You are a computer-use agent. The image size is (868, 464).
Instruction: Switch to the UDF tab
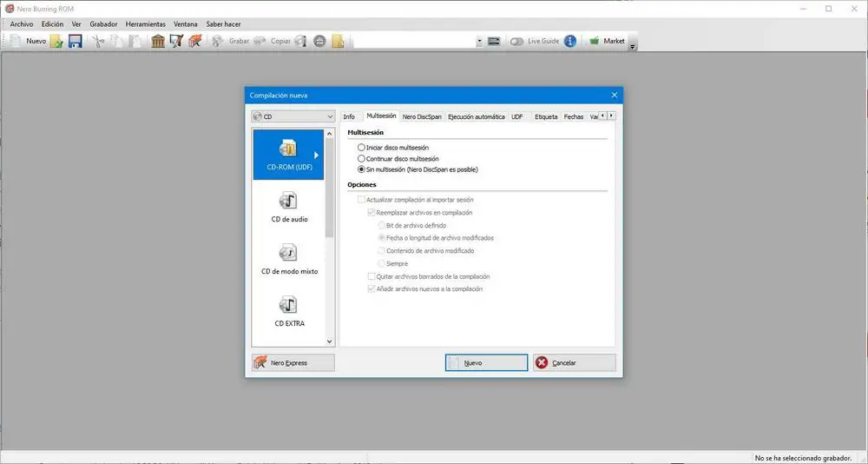pos(517,117)
